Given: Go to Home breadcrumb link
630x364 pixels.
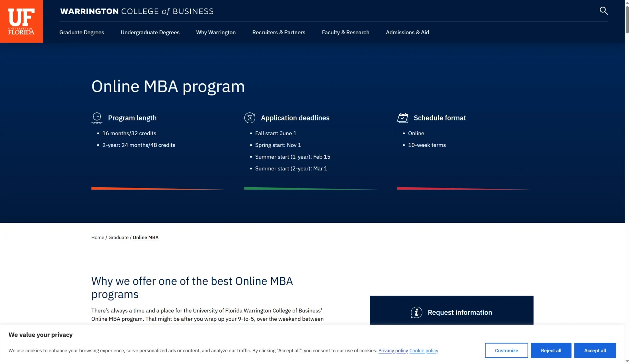Looking at the screenshot, I should (98, 238).
